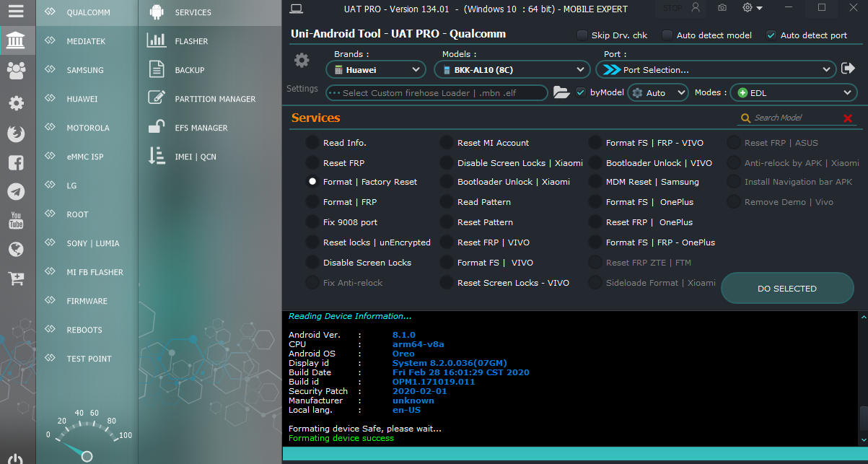Image resolution: width=868 pixels, height=464 pixels.
Task: Click the shopping cart sidebar icon
Action: coord(16,279)
